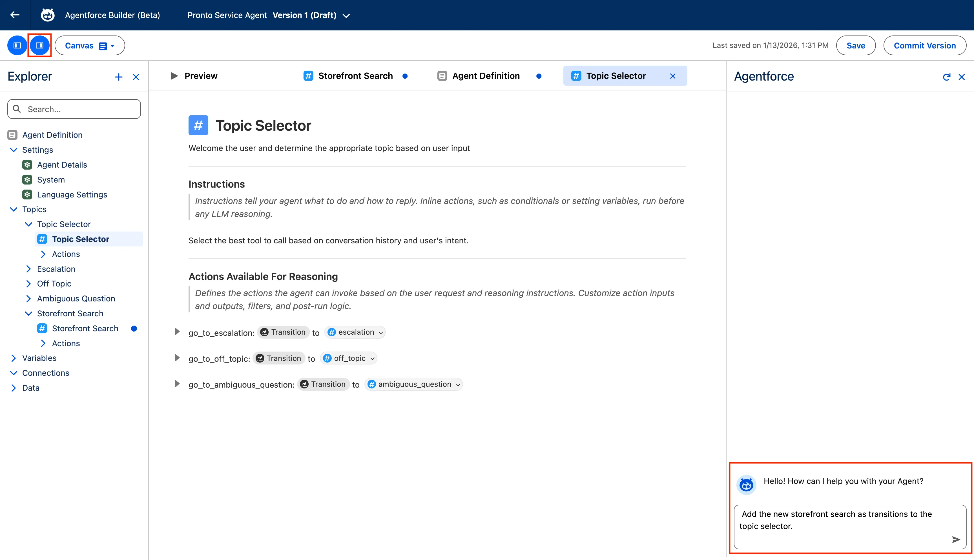Screen dimensions: 974x560
Task: Close the Explorer panel
Action: tap(136, 77)
